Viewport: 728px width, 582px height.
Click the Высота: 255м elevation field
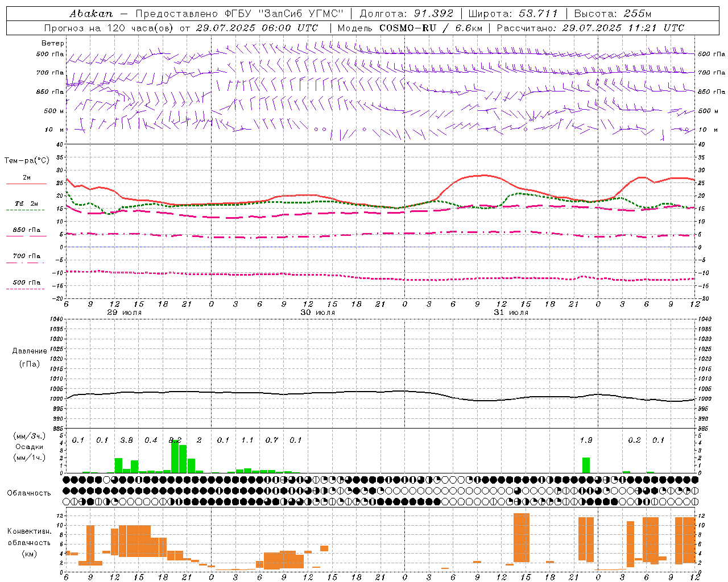pyautogui.click(x=613, y=14)
